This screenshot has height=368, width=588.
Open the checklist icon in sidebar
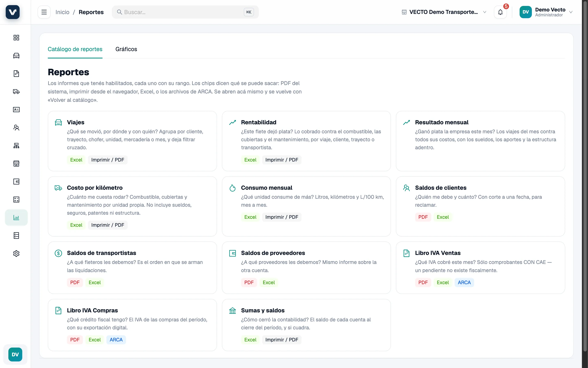(16, 200)
